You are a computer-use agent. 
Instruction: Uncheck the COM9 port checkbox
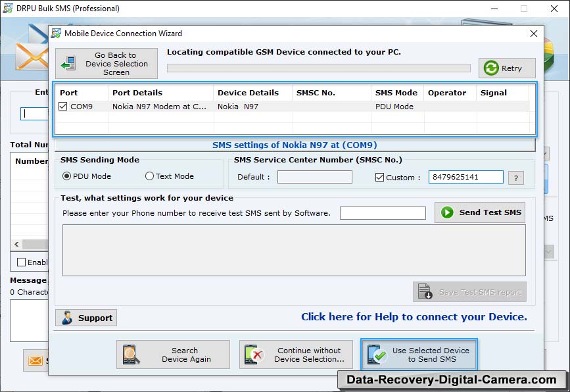(x=63, y=106)
